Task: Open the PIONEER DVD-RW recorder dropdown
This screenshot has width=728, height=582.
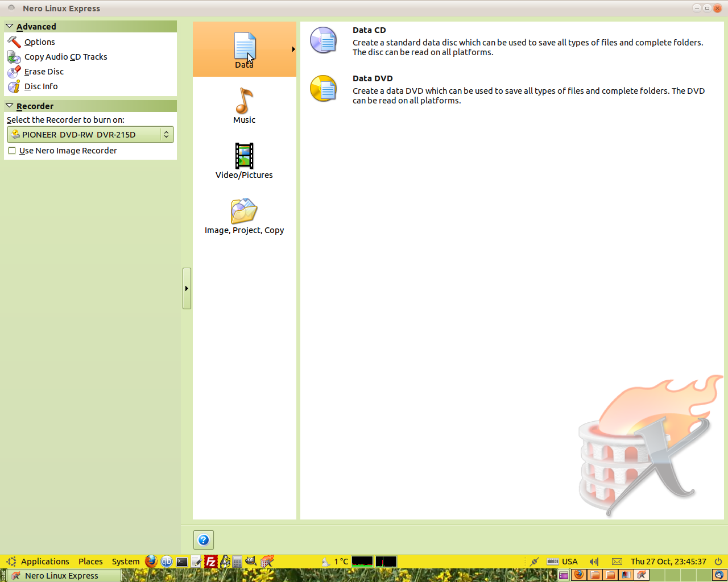Action: (x=90, y=135)
